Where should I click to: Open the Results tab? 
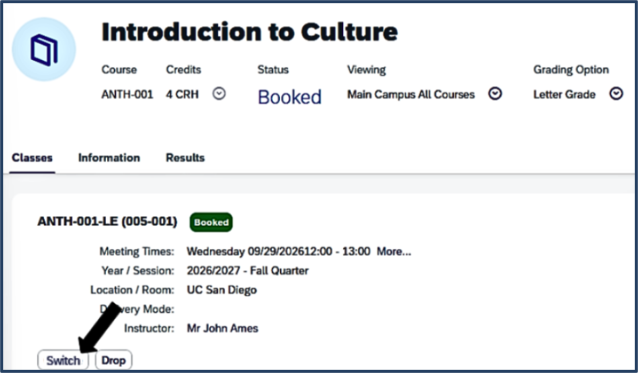(185, 158)
